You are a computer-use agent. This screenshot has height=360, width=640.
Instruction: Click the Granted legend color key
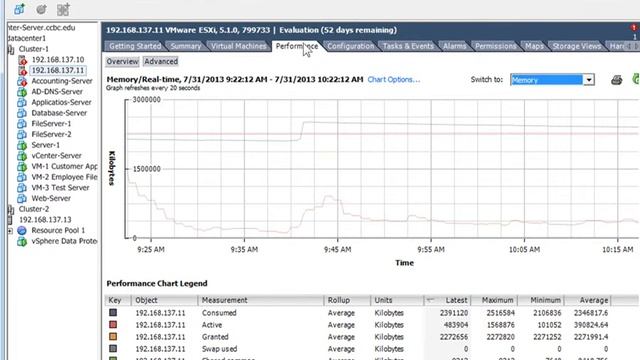coord(113,337)
